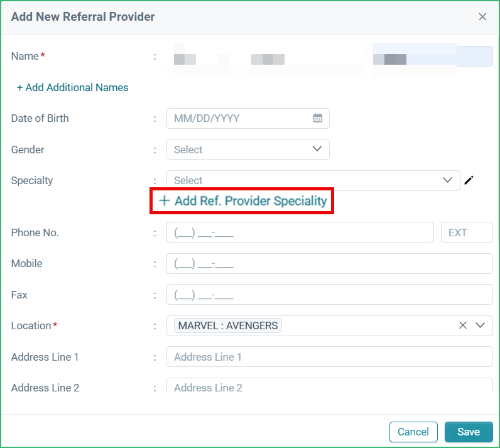The height and width of the screenshot is (448, 500).
Task: Open the Date of Birth calendar picker
Action: (318, 118)
